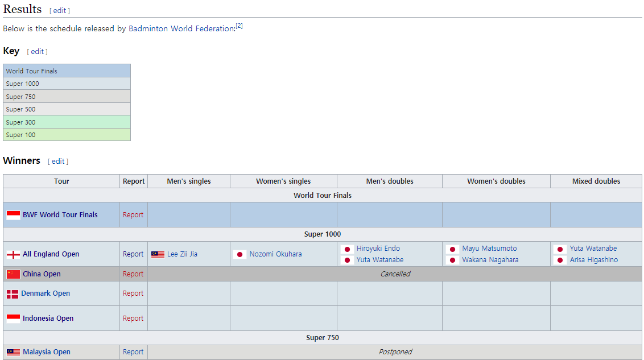Image resolution: width=644 pixels, height=360 pixels.
Task: Open the Report link for Denmark Open
Action: tap(133, 293)
